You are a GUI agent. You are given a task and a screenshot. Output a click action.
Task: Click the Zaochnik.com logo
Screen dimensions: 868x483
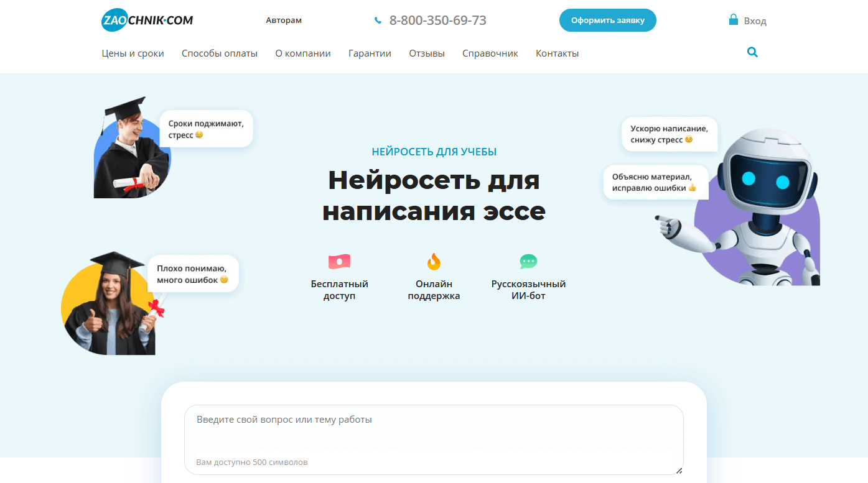click(147, 21)
